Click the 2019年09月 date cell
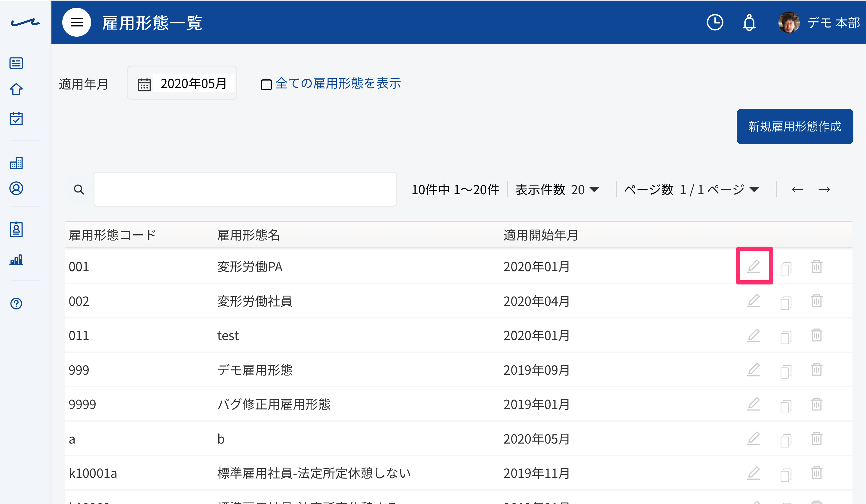 pos(536,370)
